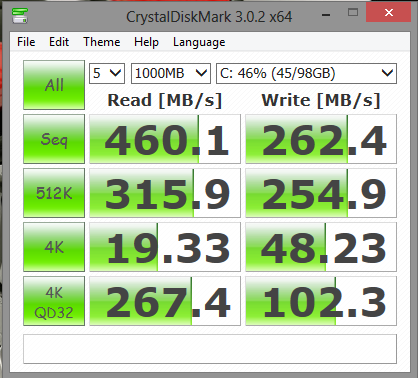Run all benchmarks with All button

tap(54, 85)
